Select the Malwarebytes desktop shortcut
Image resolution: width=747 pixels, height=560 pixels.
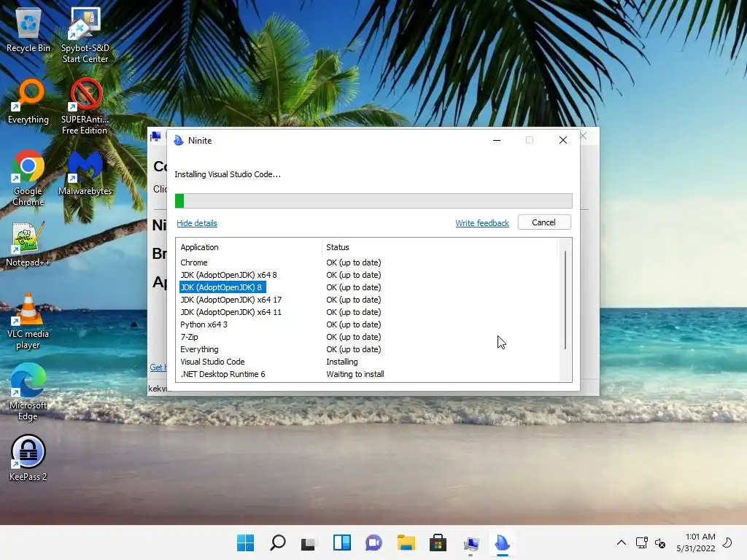(85, 172)
